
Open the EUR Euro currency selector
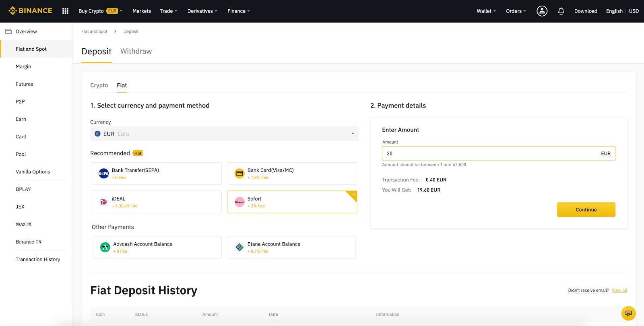(224, 134)
